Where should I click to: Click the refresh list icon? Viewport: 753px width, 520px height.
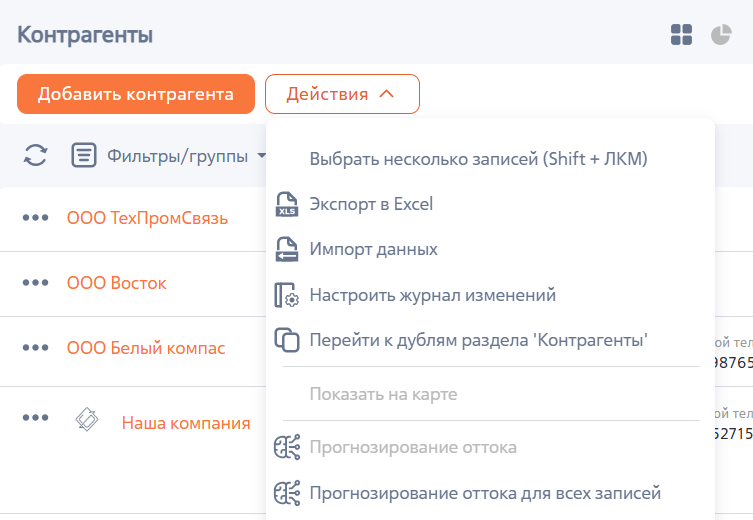click(x=36, y=155)
